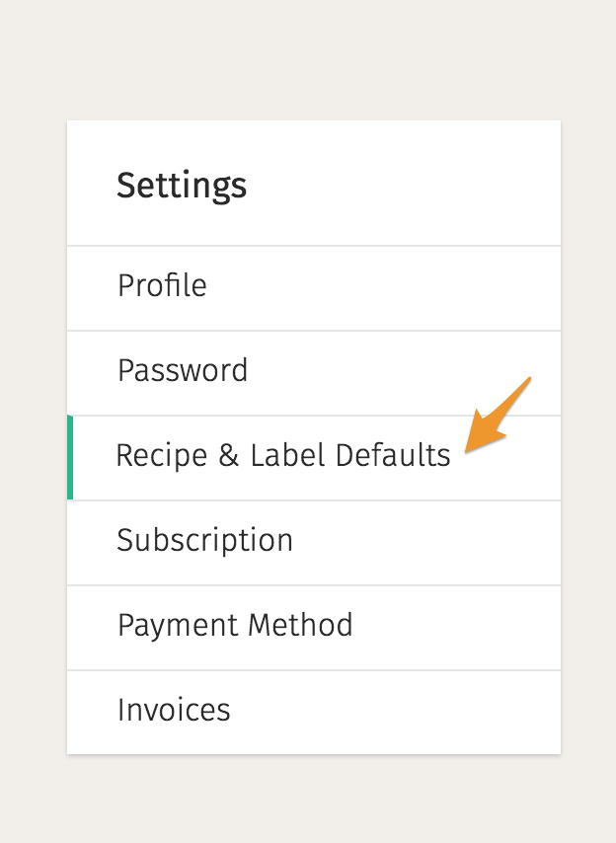Click empty space right of Invoices row
Image resolution: width=616 pixels, height=843 pixels.
tap(395, 713)
